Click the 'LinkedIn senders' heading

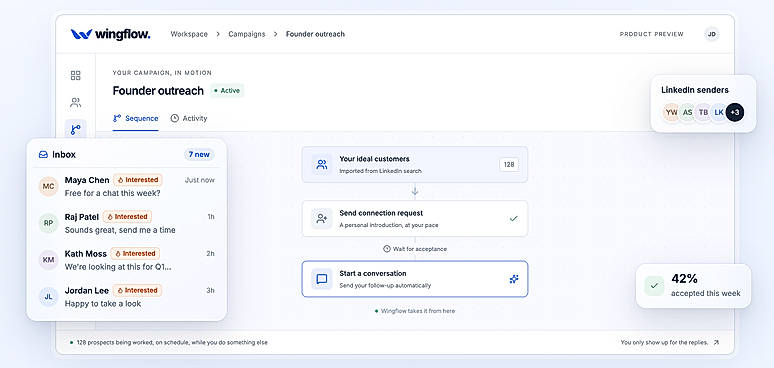click(x=695, y=90)
